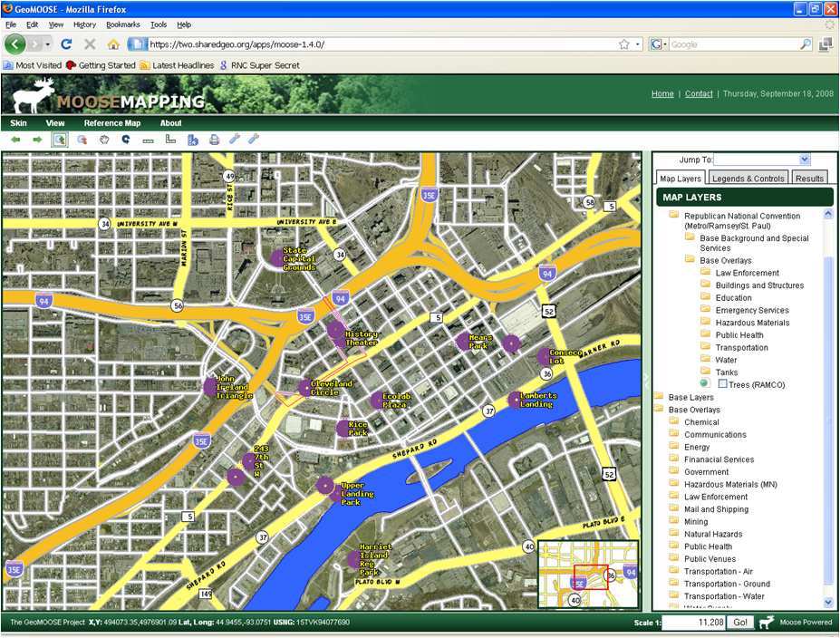Open the Firefox History menu
Image resolution: width=840 pixels, height=638 pixels.
pos(84,24)
